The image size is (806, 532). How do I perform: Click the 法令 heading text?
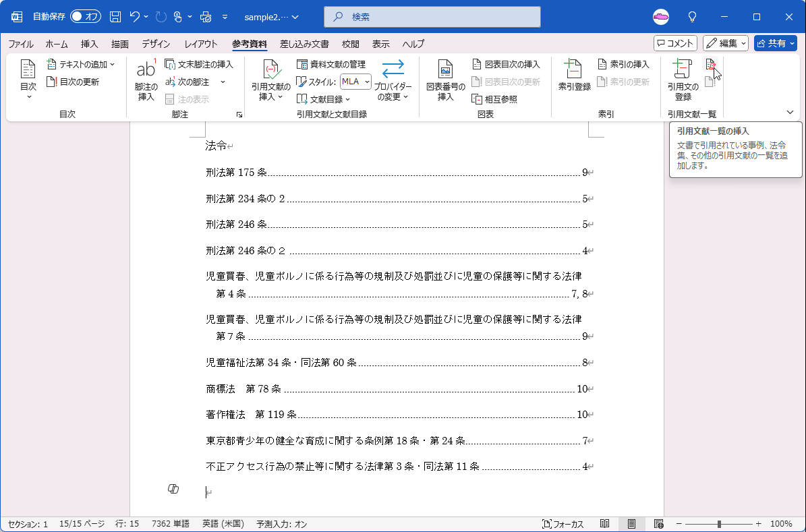coord(216,146)
